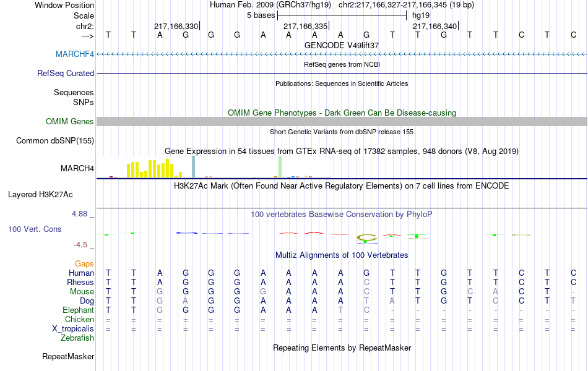
Task: Click the Human alignment row label
Action: point(81,273)
